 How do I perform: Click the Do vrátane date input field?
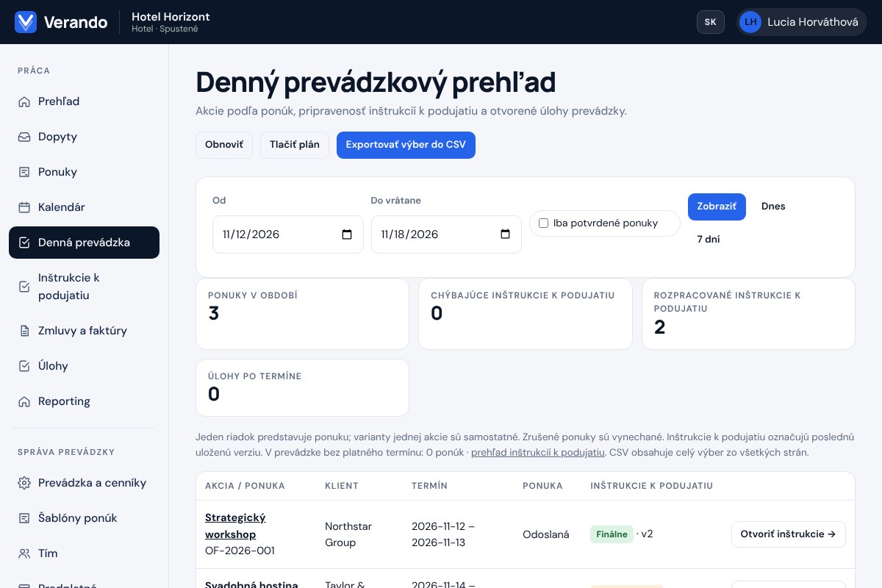(446, 234)
